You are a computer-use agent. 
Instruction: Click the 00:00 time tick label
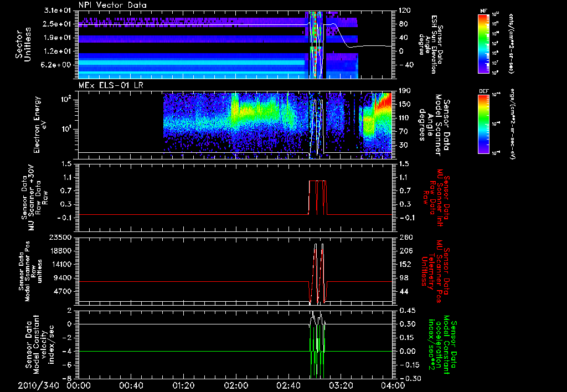coord(79,385)
